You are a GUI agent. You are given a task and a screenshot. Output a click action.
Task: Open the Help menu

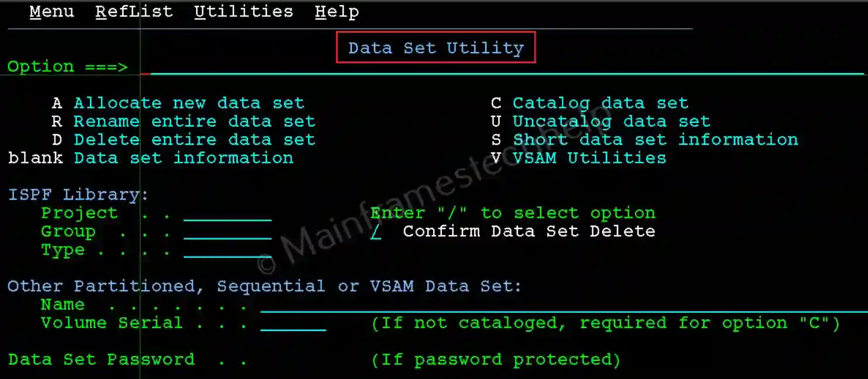tap(337, 12)
